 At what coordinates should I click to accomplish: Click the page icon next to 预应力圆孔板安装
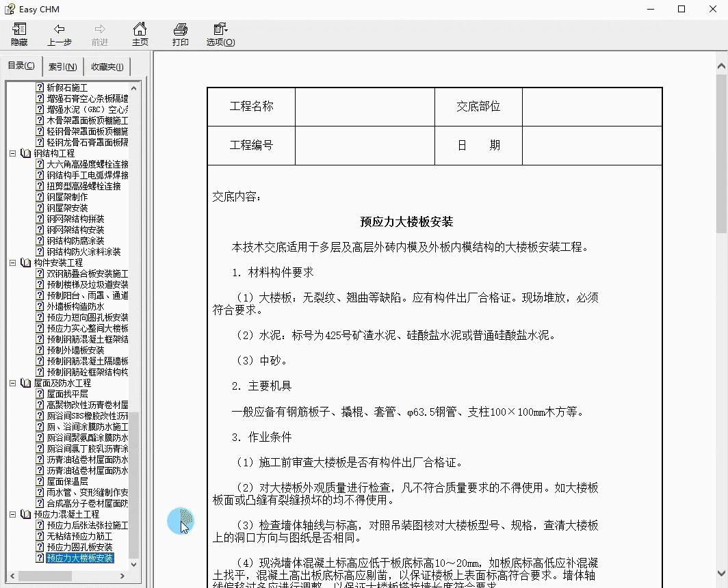click(x=40, y=547)
